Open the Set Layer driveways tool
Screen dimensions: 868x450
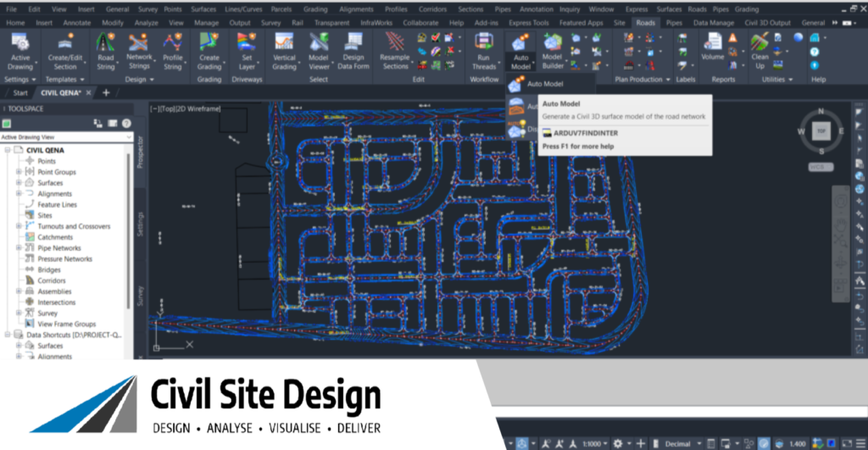[247, 52]
